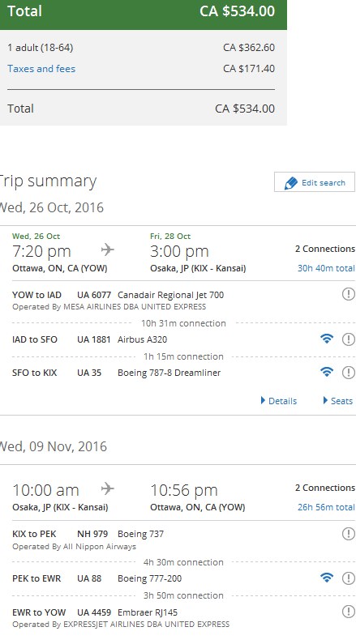Click the Wi-Fi icon on UA 35 row

click(327, 372)
